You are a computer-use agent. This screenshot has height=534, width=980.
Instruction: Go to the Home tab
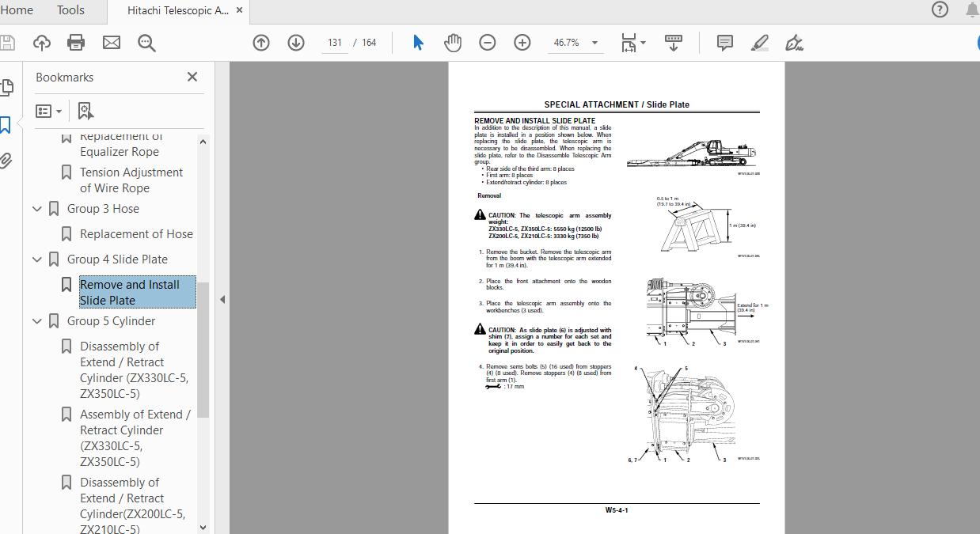pyautogui.click(x=17, y=10)
